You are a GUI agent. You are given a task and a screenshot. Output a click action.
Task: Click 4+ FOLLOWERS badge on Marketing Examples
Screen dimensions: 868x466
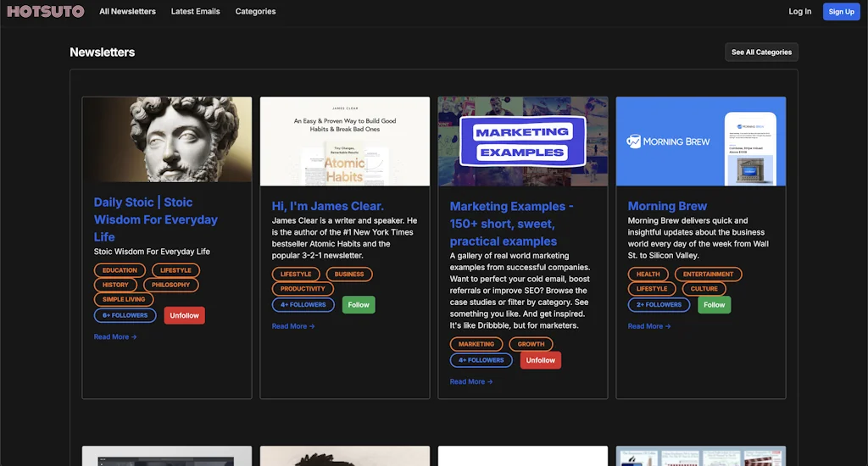481,360
